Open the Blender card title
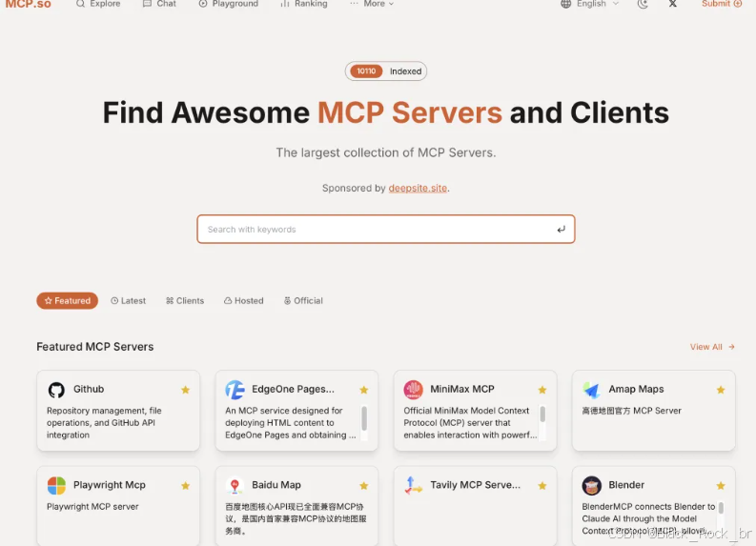Image resolution: width=756 pixels, height=546 pixels. point(626,485)
